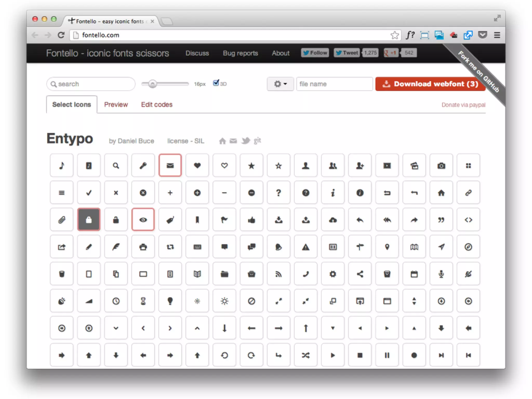Open the Edit codes tab
This screenshot has width=532, height=399.
[x=157, y=104]
